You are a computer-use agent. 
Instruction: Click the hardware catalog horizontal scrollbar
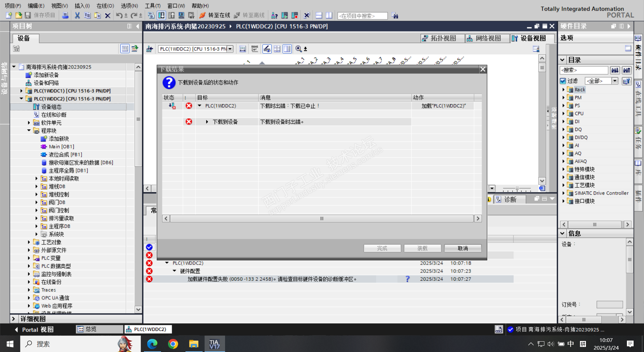[x=594, y=225]
